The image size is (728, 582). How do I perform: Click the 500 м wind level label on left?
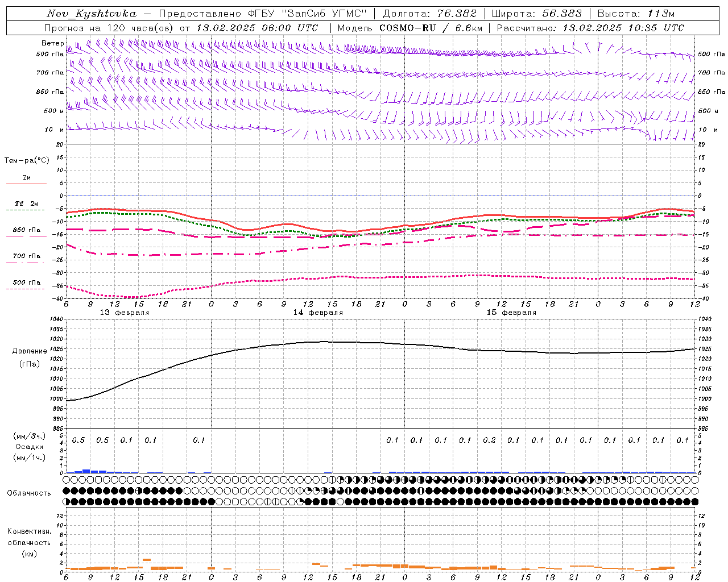pyautogui.click(x=54, y=111)
